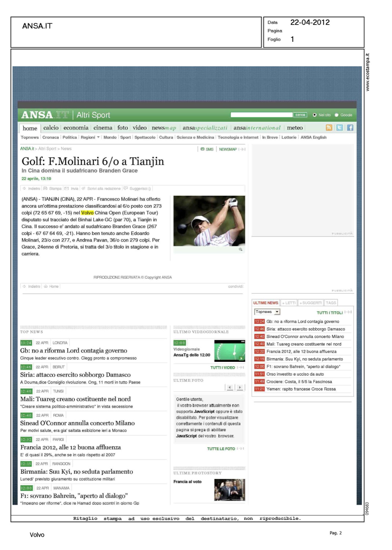
Task: Click the Invia envelope icon
Action: [67, 188]
